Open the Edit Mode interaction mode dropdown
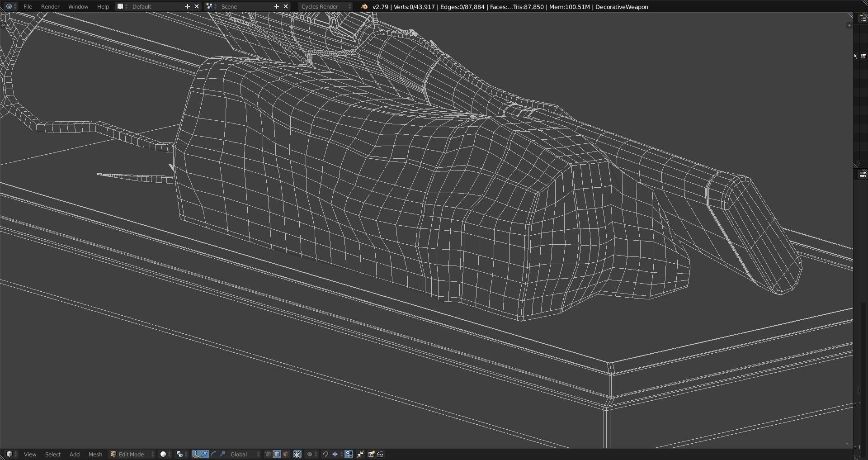 click(132, 454)
